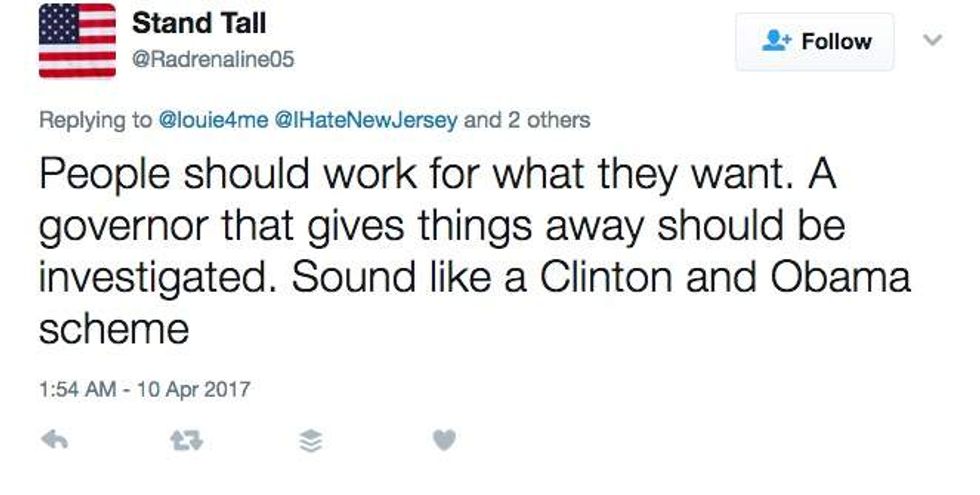The height and width of the screenshot is (495, 980).
Task: Like the tweet with the heart icon
Action: pyautogui.click(x=447, y=439)
